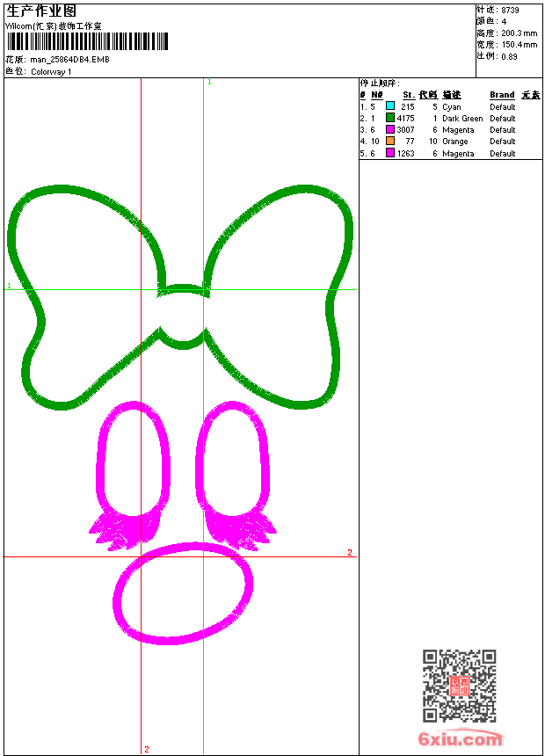Click the Colorway 1 label
This screenshot has height=756, width=545.
point(51,72)
